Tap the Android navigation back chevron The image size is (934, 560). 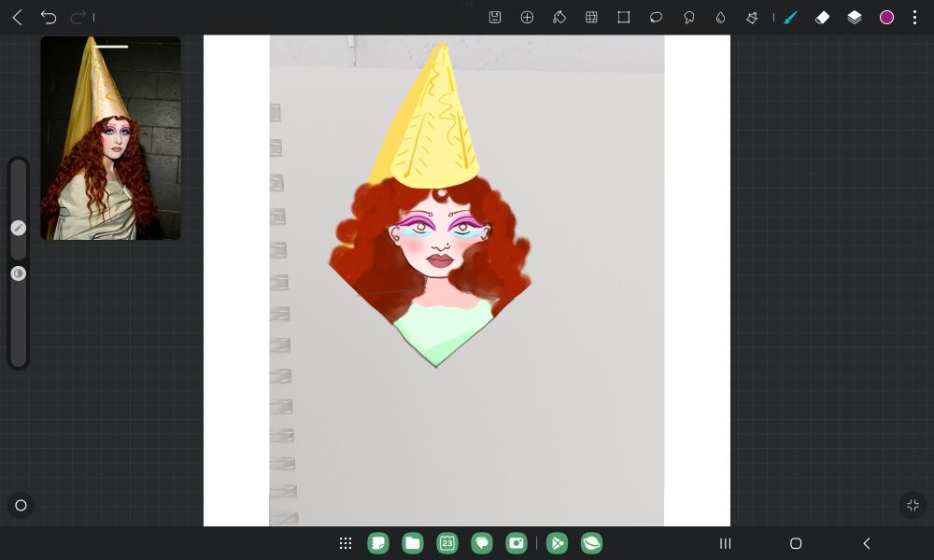coord(867,543)
